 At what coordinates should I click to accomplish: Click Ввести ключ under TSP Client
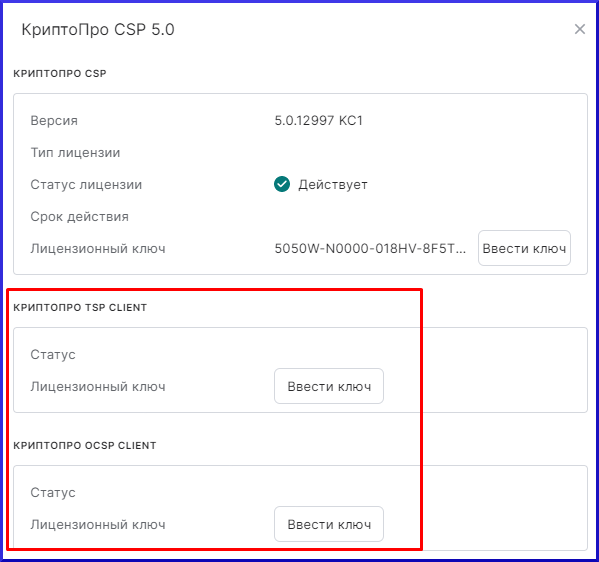pos(329,386)
